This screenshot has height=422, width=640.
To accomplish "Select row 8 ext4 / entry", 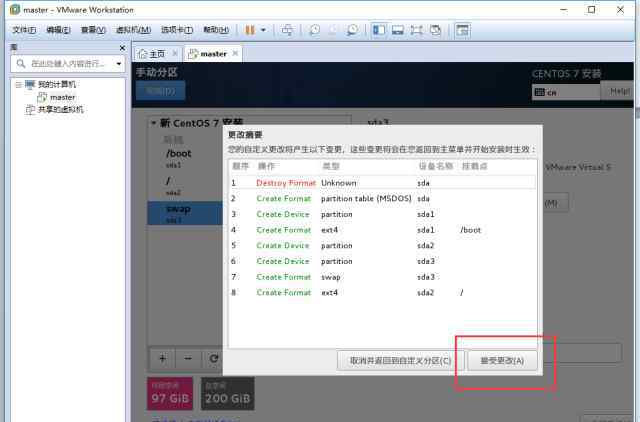I will (x=382, y=293).
